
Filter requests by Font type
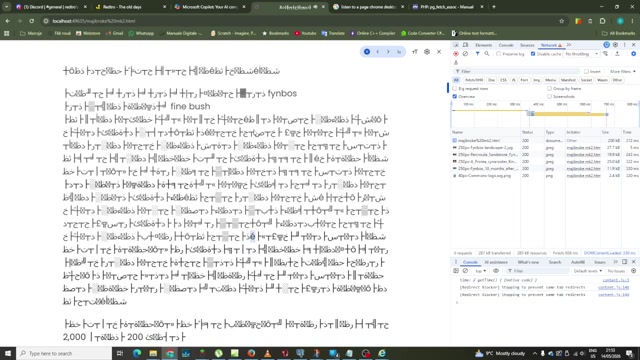[x=524, y=80]
